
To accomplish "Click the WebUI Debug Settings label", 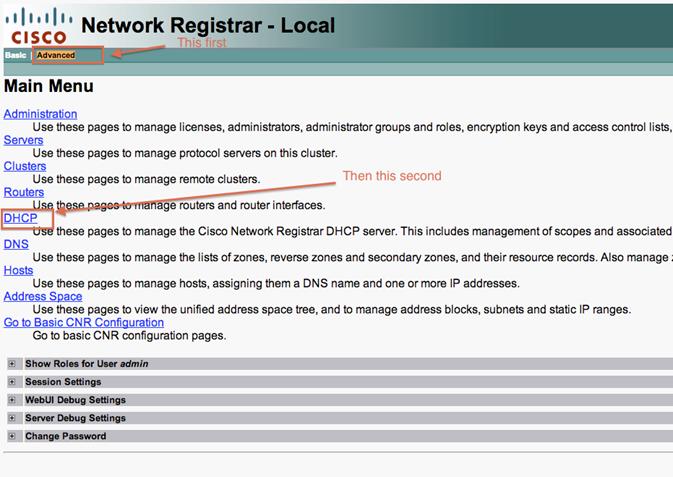I will [76, 400].
